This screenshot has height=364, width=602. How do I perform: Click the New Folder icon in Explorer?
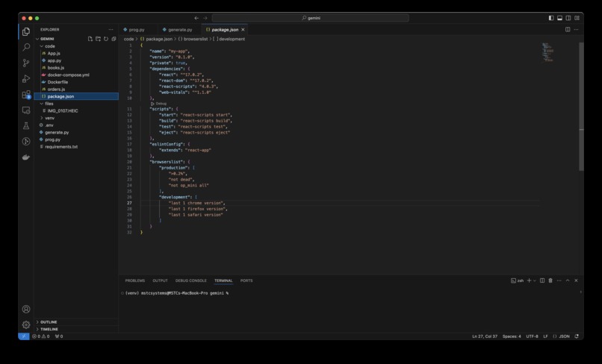99,39
